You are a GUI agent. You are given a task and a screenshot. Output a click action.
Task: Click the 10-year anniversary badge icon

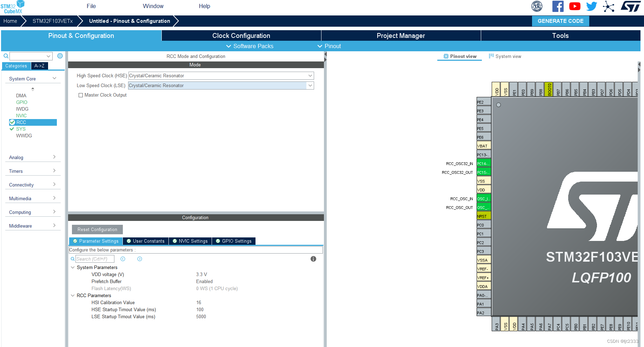point(537,6)
